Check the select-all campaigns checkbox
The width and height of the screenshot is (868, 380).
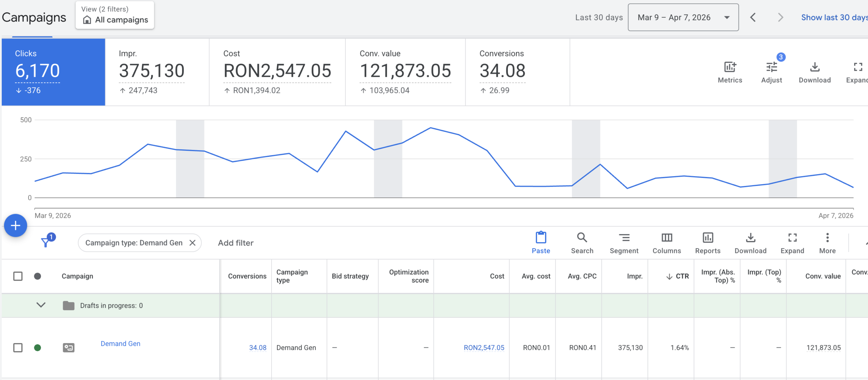(x=18, y=276)
